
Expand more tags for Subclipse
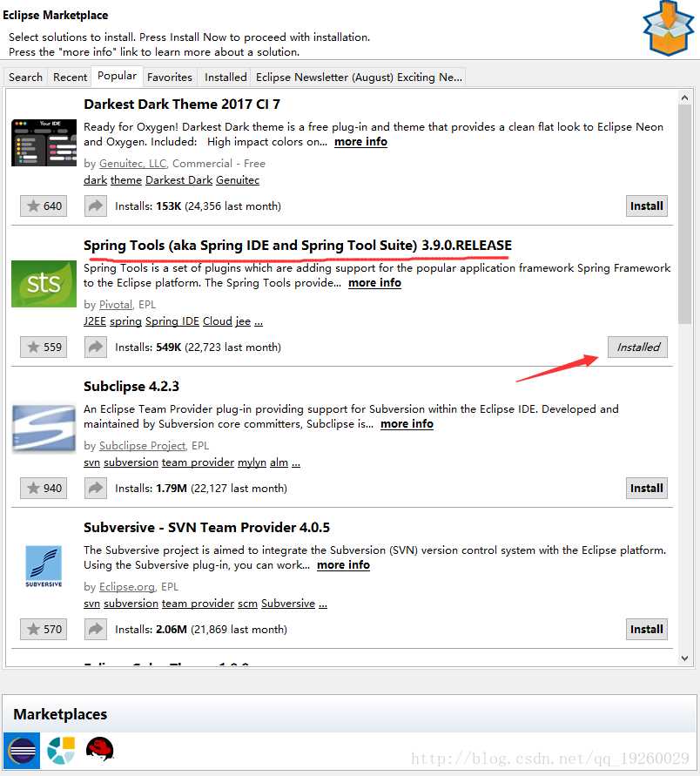coord(296,462)
